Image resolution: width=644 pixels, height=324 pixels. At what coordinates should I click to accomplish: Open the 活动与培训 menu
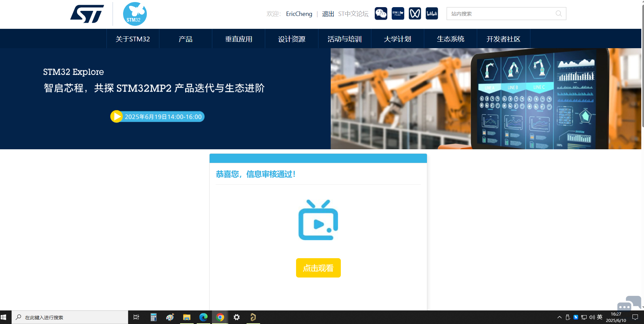(x=345, y=39)
